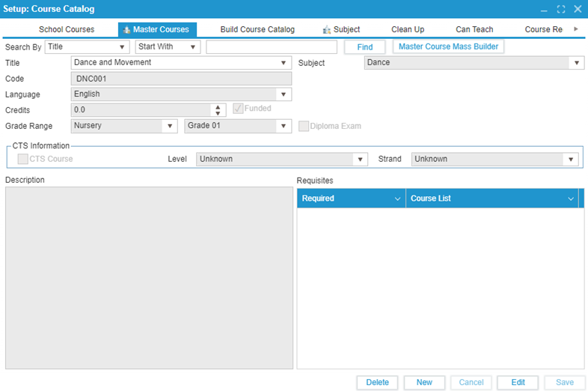588x391 pixels.
Task: Click the Find button
Action: (x=364, y=47)
